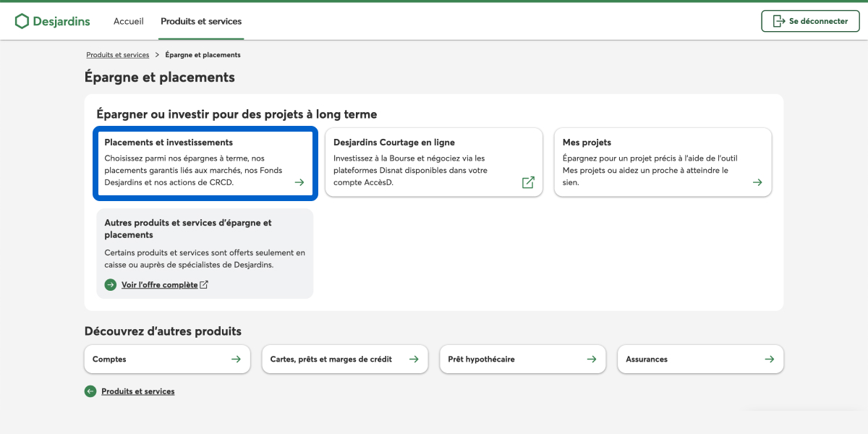This screenshot has height=434, width=868.
Task: Click back arrow circle next to Produits et services
Action: tap(90, 391)
